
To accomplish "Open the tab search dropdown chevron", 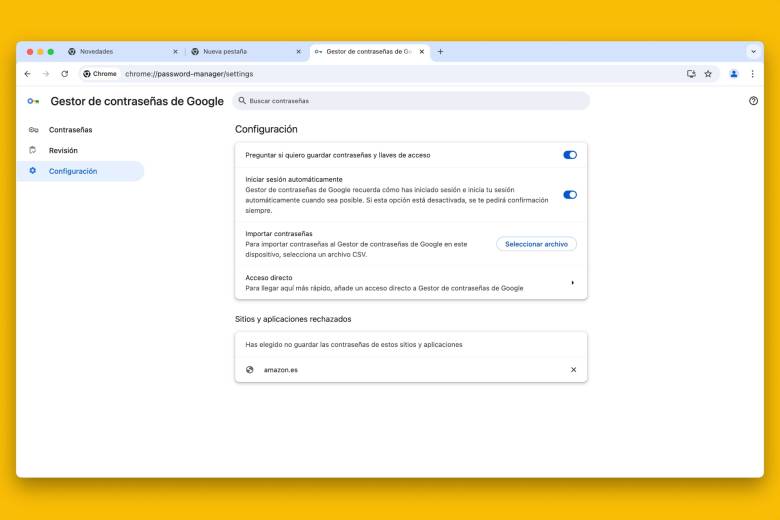I will 753,51.
